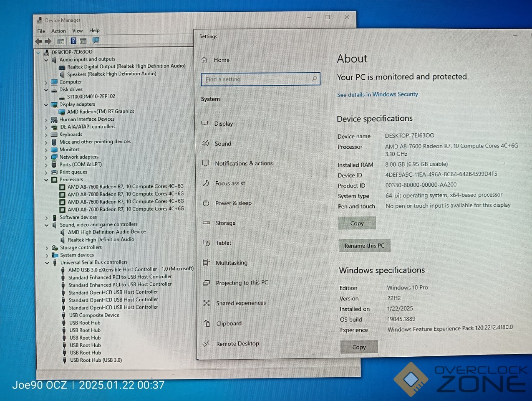Collapse the DESKTOP-7EJ63OO root node
This screenshot has height=401, width=532.
38,53
